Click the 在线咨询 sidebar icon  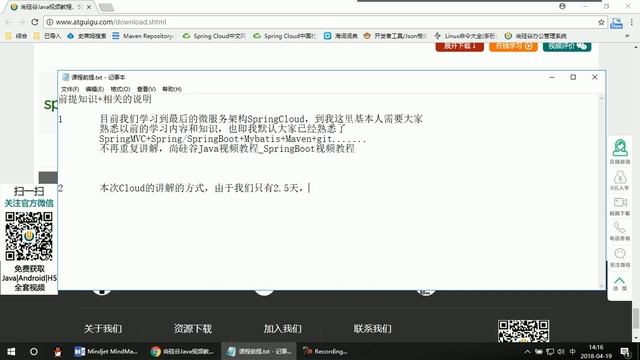620,151
